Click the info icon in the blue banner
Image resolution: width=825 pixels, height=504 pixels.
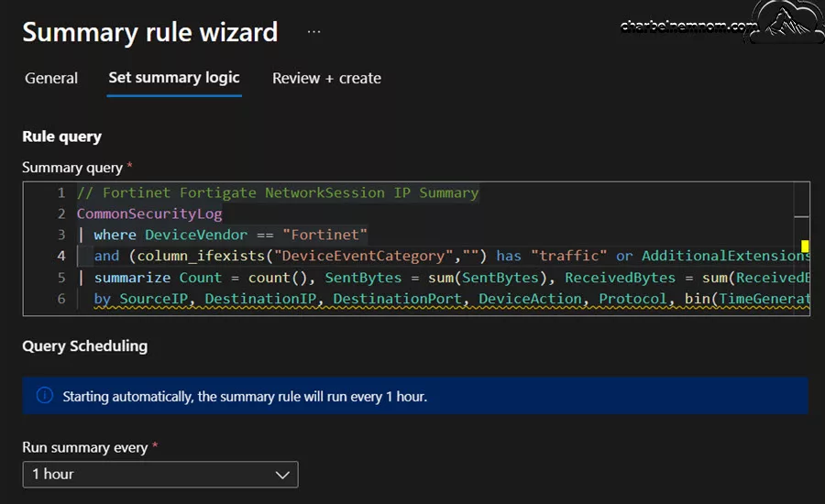pyautogui.click(x=45, y=395)
